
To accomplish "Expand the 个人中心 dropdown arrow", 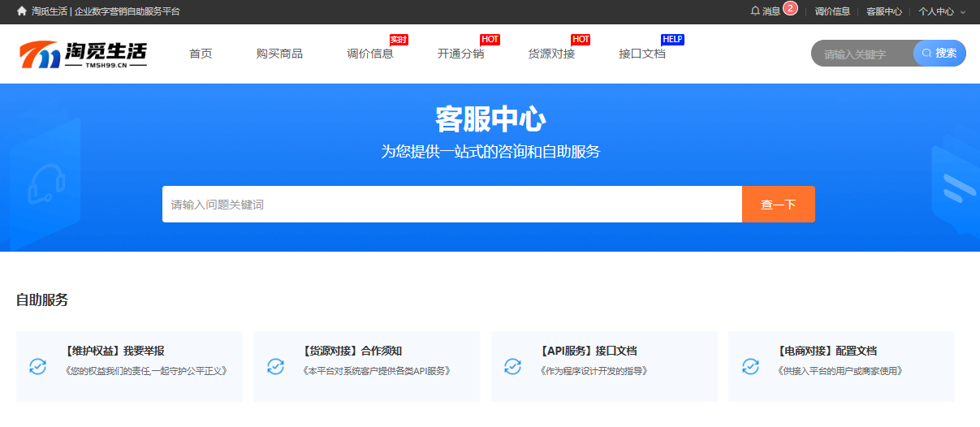I will point(963,12).
